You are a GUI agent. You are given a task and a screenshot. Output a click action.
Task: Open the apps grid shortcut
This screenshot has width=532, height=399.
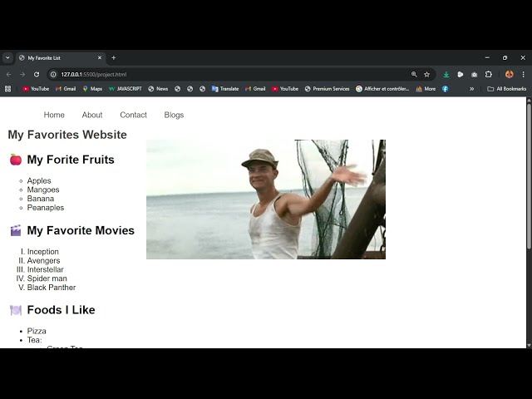click(x=7, y=89)
